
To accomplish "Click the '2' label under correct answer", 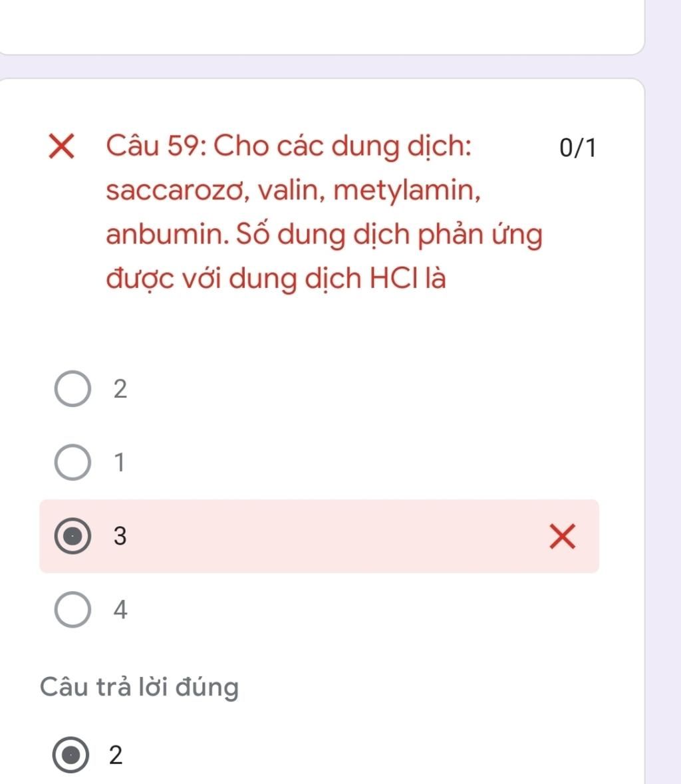I will coord(116,755).
